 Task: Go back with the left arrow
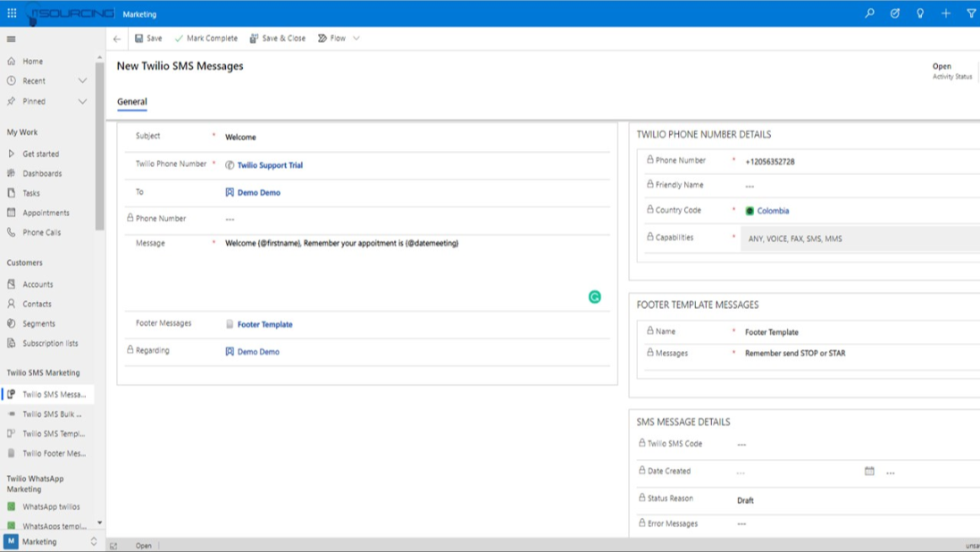click(x=117, y=38)
